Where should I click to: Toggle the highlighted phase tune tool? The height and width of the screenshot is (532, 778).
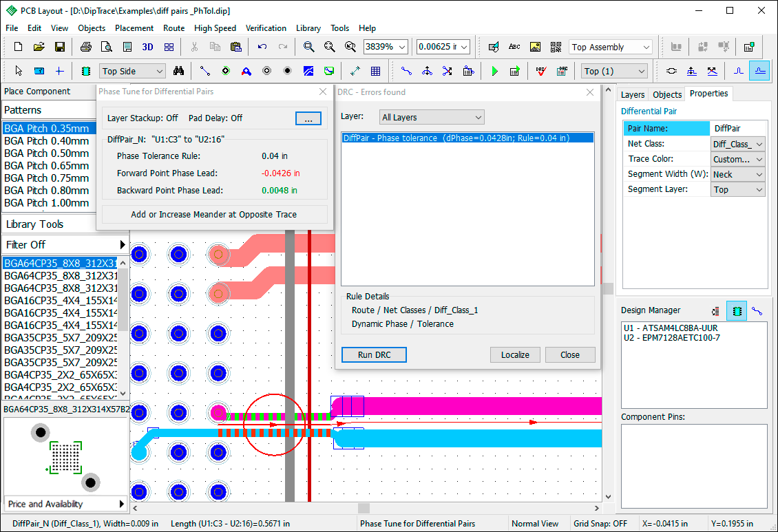[x=759, y=71]
